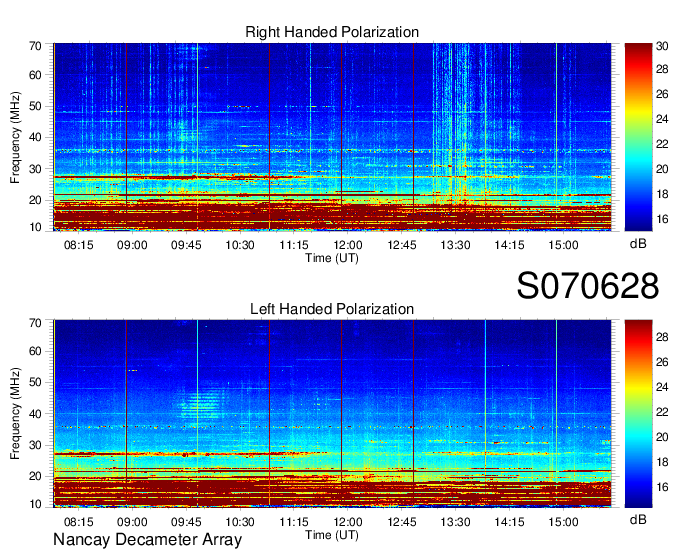Click the "12:45" time tick on the right-handed plot
This screenshot has height=552, width=680.
coord(402,245)
